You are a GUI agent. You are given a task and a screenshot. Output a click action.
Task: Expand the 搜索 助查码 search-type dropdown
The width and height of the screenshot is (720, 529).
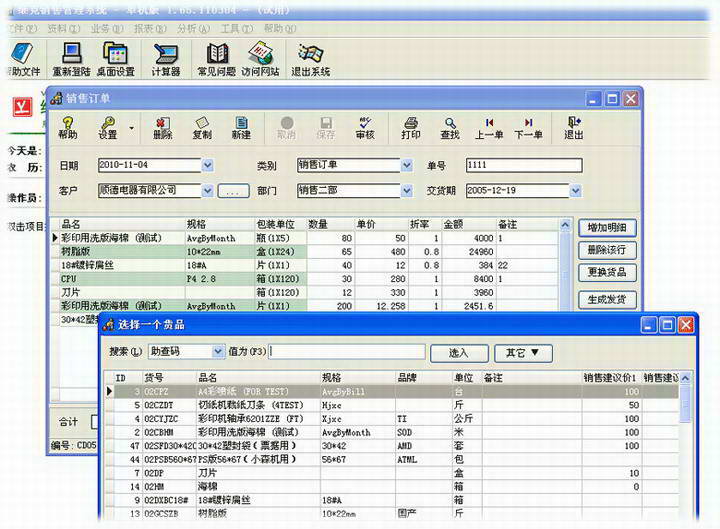[218, 352]
